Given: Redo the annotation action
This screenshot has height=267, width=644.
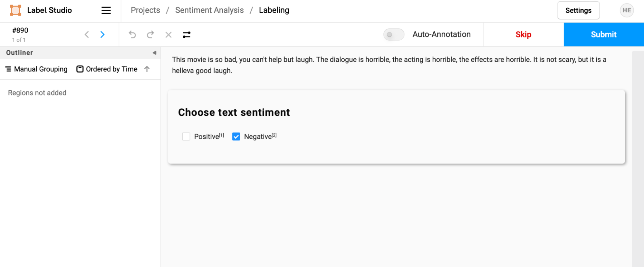Looking at the screenshot, I should [x=150, y=35].
